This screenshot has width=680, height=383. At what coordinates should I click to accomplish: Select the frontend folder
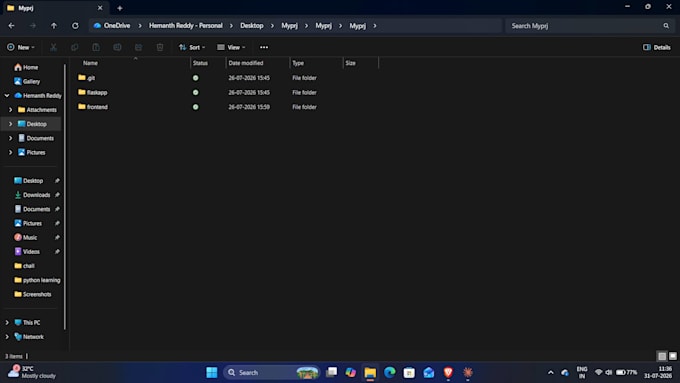coord(93,107)
